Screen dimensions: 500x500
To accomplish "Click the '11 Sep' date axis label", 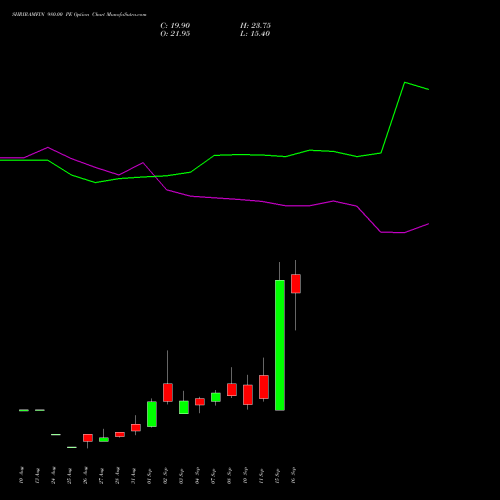I will (x=262, y=475).
